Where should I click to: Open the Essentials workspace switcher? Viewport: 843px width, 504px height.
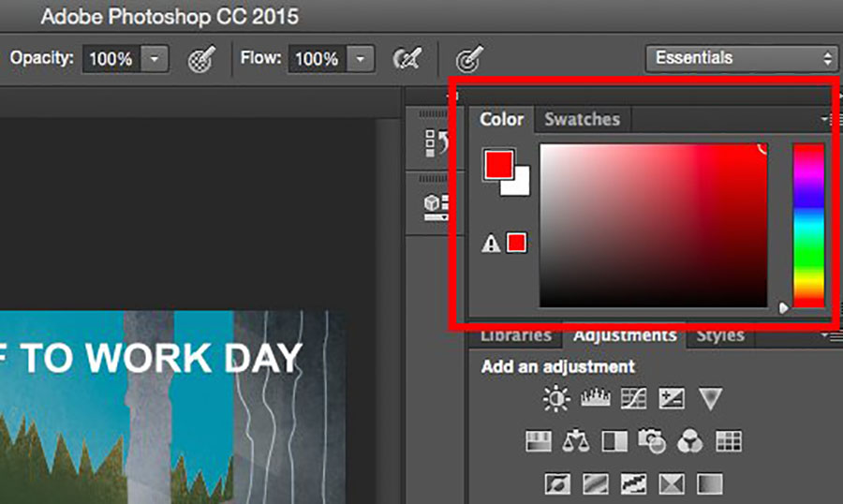click(x=741, y=58)
